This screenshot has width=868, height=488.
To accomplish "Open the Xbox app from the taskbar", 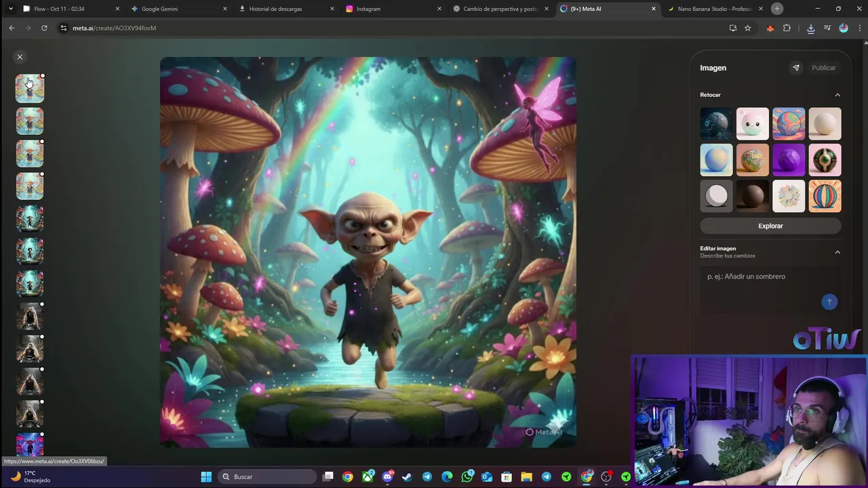I will coord(368,476).
